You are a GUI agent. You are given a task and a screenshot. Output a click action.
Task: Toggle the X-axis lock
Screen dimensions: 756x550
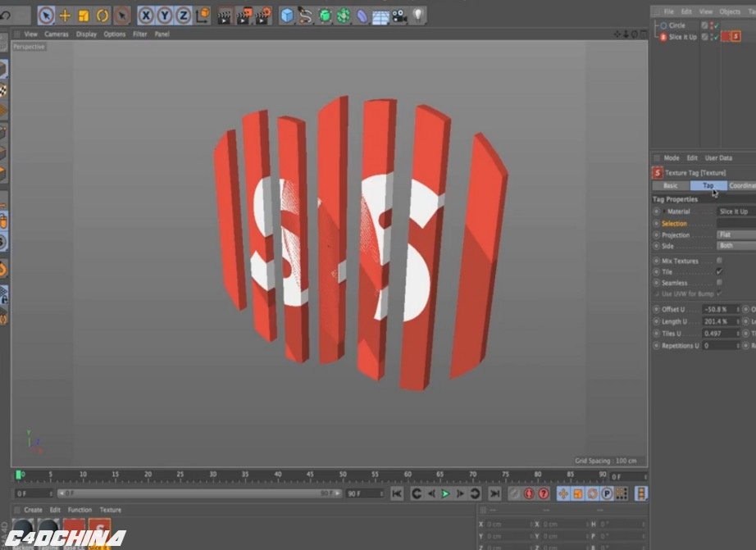(146, 16)
